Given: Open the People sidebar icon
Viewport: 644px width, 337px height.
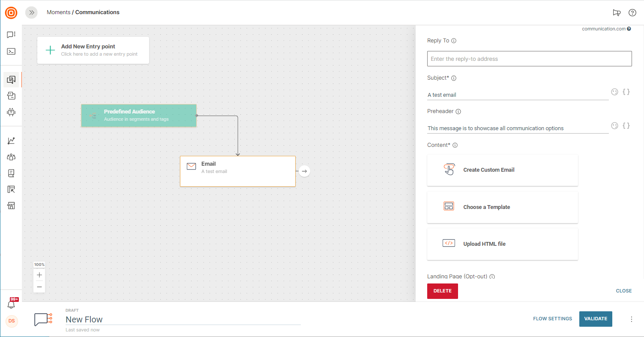Looking at the screenshot, I should pyautogui.click(x=11, y=157).
